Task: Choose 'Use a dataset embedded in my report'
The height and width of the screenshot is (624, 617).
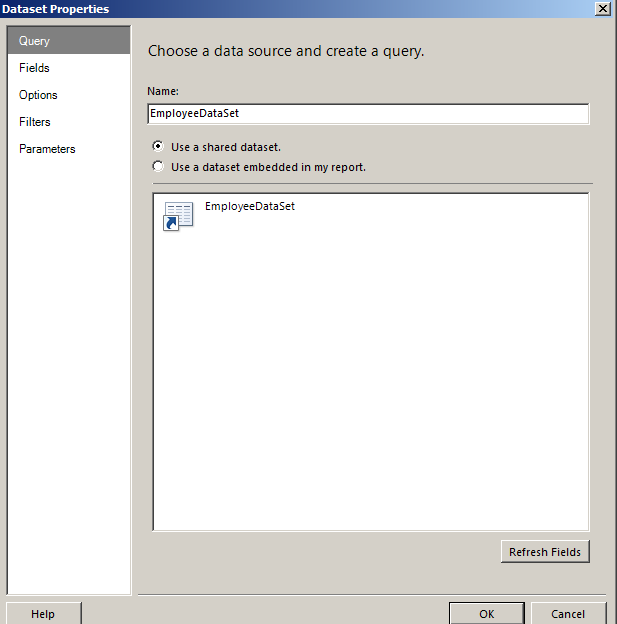Action: (x=158, y=166)
